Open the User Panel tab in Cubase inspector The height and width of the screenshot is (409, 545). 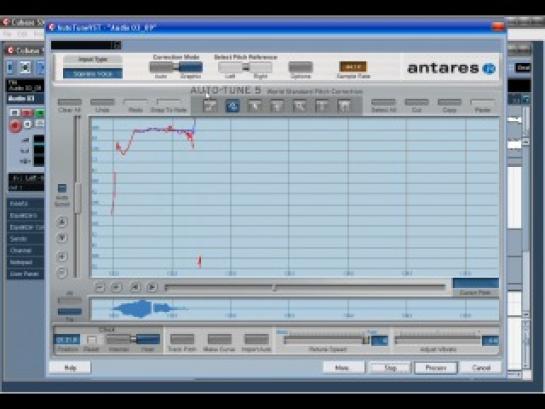(x=25, y=274)
